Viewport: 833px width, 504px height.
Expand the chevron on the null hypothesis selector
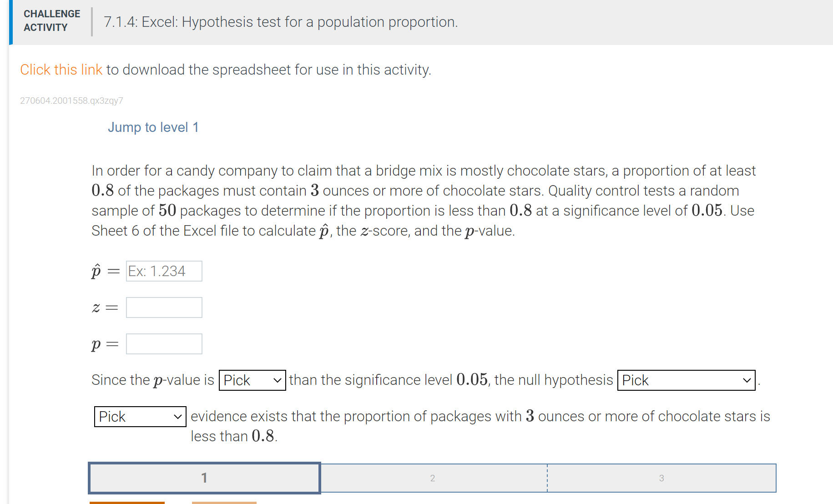coord(747,380)
